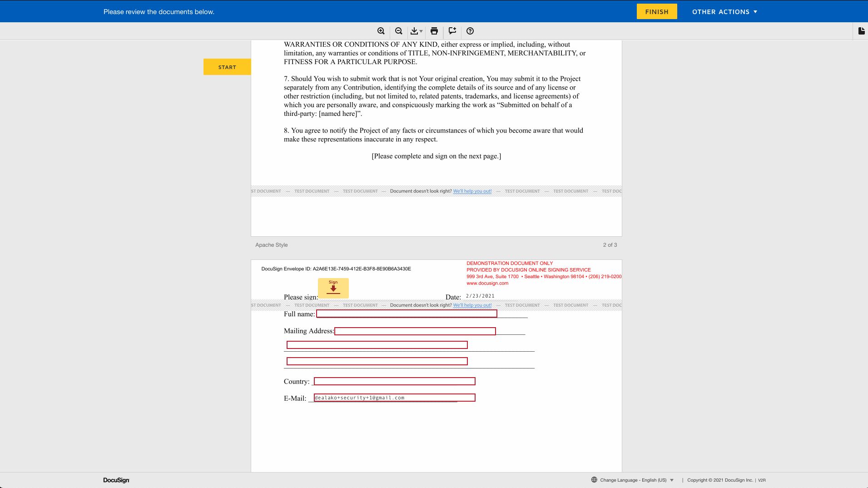
Task: Click the DocuSign logo in footer
Action: pos(116,480)
